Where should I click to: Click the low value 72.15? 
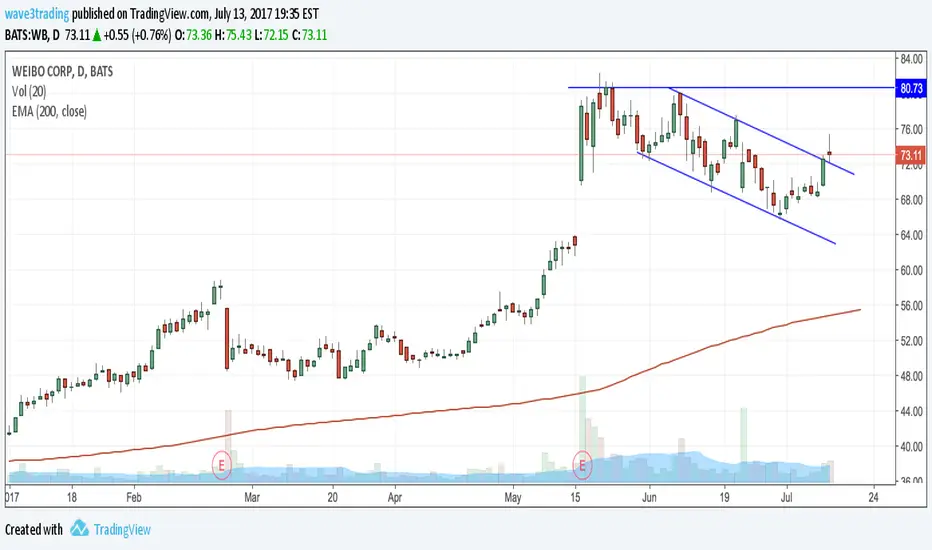point(275,34)
